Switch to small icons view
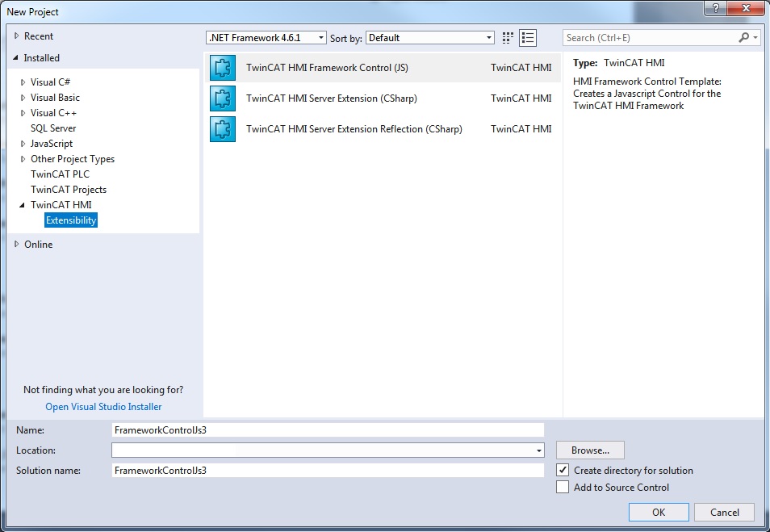This screenshot has height=532, width=770. pyautogui.click(x=508, y=38)
